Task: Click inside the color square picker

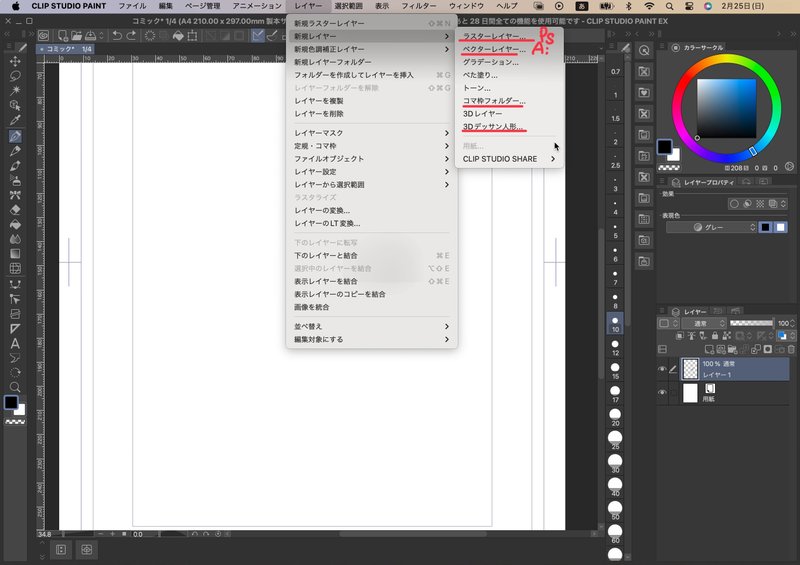Action: tap(727, 108)
